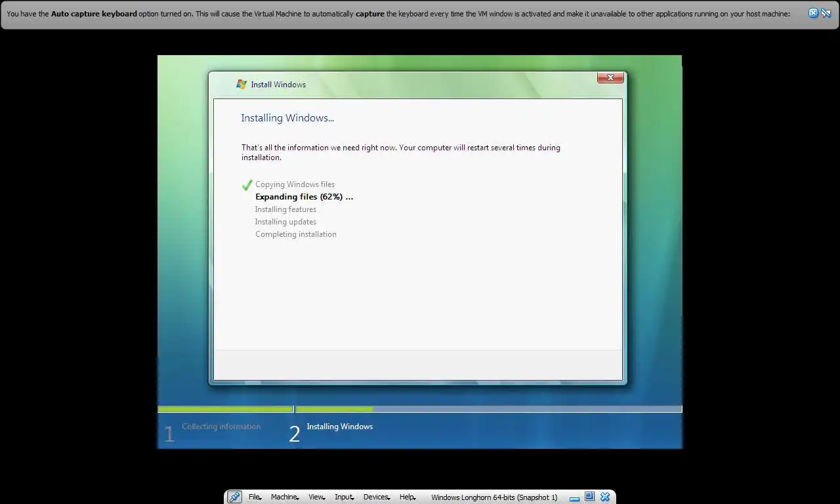This screenshot has height=504, width=840.
Task: Exit fullscreen using the mini toolbar restore icon
Action: (589, 497)
